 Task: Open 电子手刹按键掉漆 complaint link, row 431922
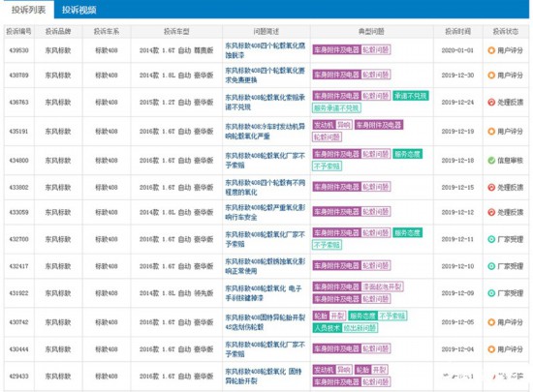tap(264, 293)
